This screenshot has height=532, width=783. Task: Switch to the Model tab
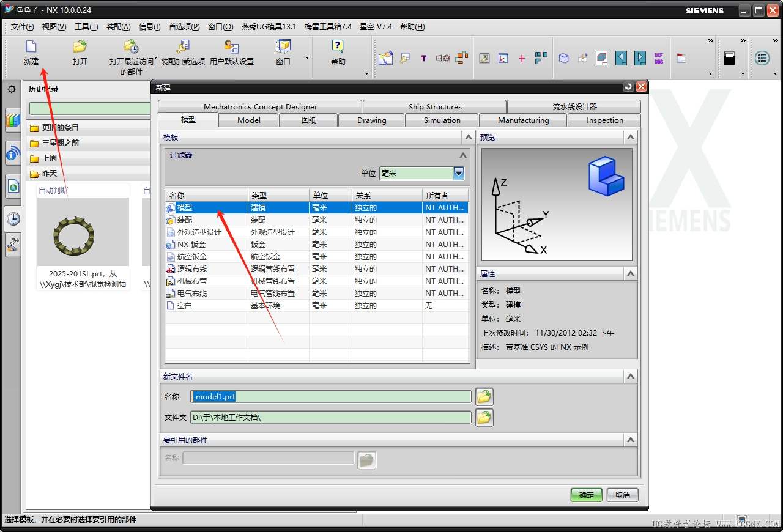(249, 120)
